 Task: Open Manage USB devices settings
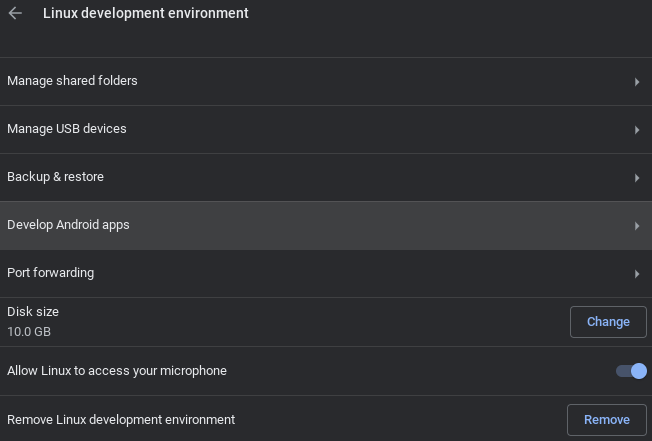coord(67,129)
